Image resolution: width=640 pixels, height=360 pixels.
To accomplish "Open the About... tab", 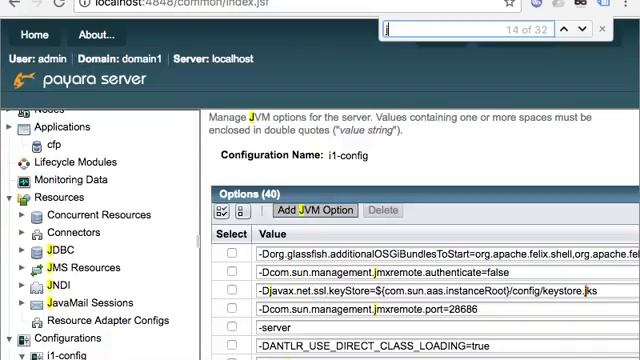I will 97,35.
